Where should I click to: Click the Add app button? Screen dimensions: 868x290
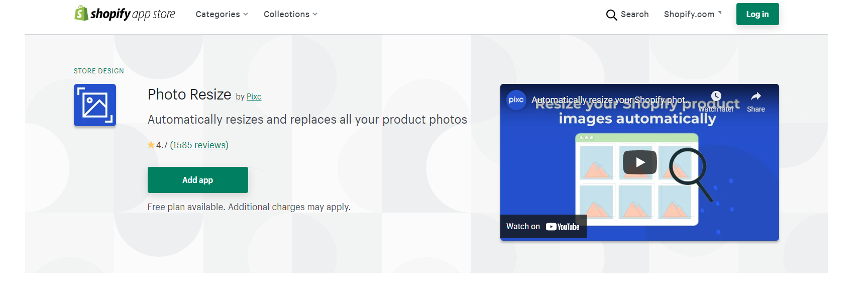pyautogui.click(x=197, y=180)
